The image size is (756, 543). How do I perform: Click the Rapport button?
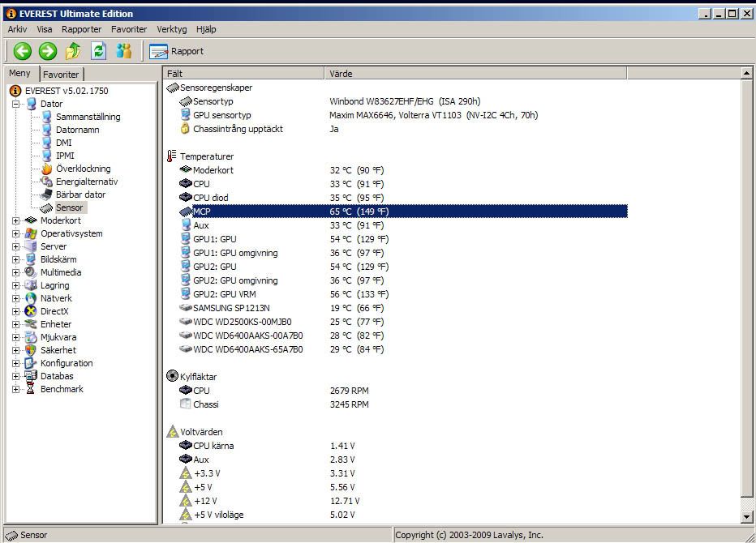pos(177,51)
